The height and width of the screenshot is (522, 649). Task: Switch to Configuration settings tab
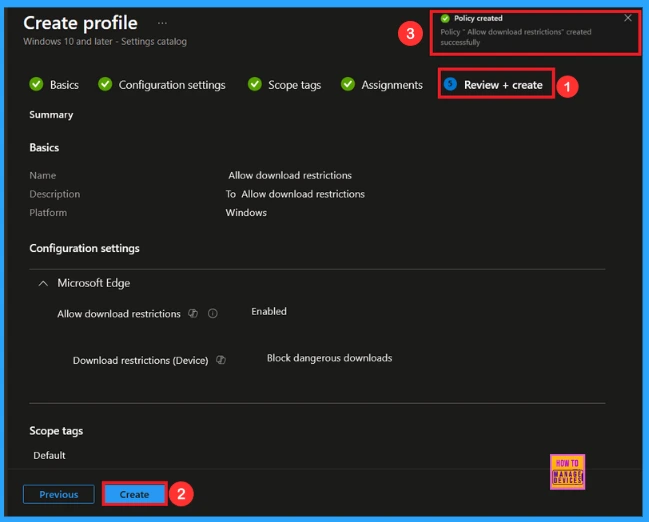tap(172, 85)
